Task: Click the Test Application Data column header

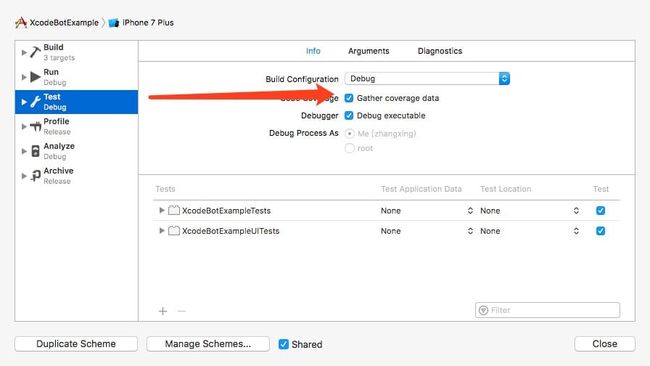Action: [421, 189]
